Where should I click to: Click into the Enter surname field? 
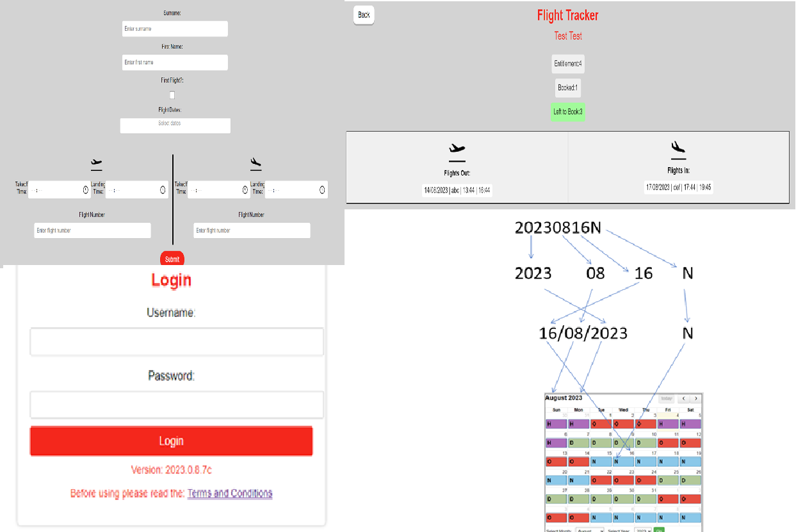[x=175, y=29]
